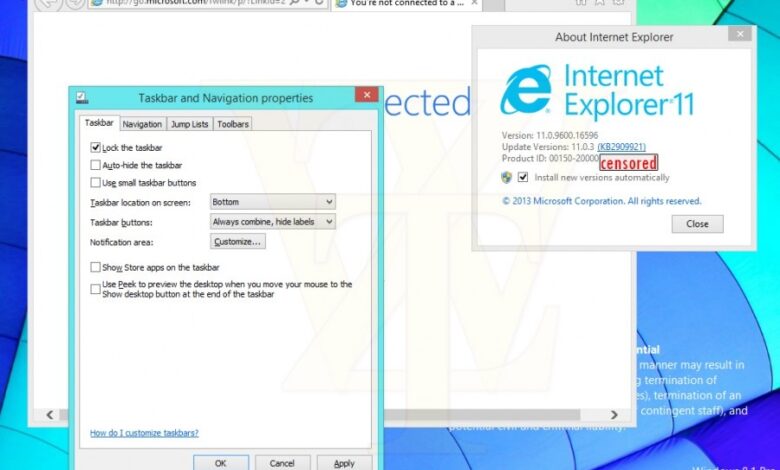
Task: Click the Internet Explorer 'e' logo
Action: coord(526,90)
